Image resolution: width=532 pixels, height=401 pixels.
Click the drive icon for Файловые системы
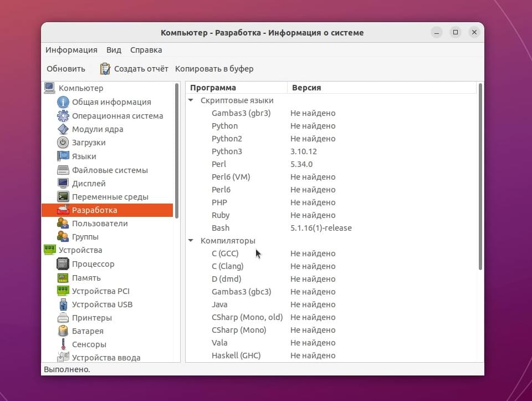click(63, 170)
